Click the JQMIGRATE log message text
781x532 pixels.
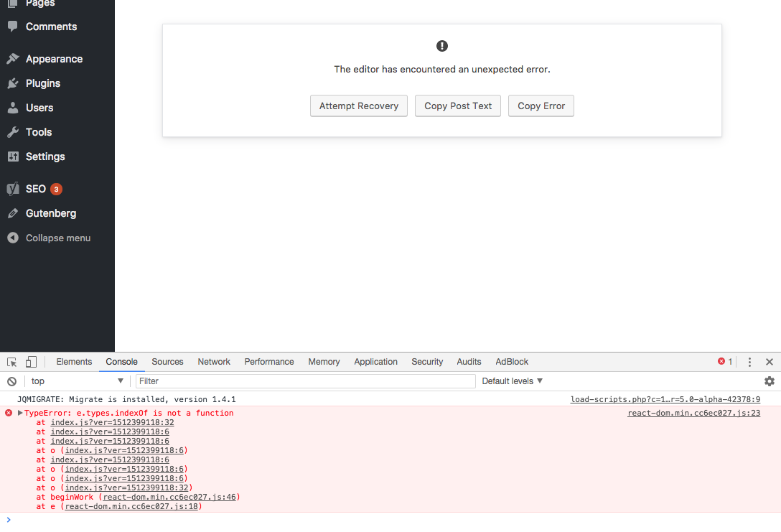[x=126, y=399]
